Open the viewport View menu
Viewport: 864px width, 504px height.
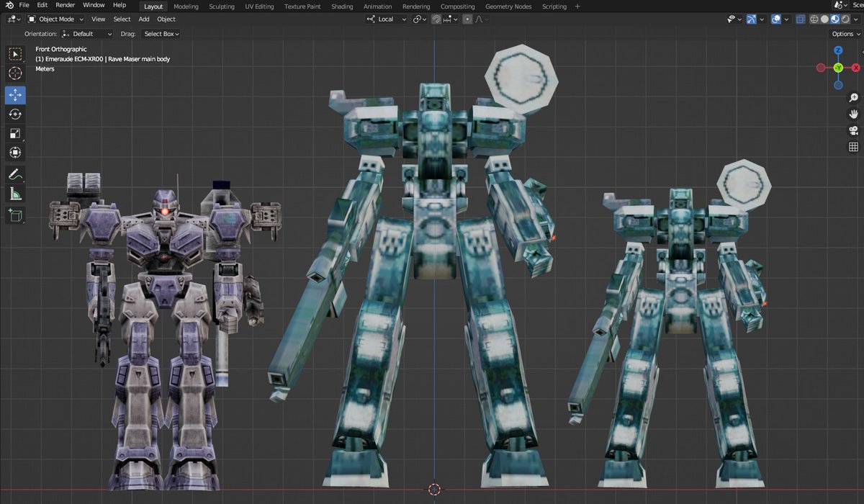98,19
